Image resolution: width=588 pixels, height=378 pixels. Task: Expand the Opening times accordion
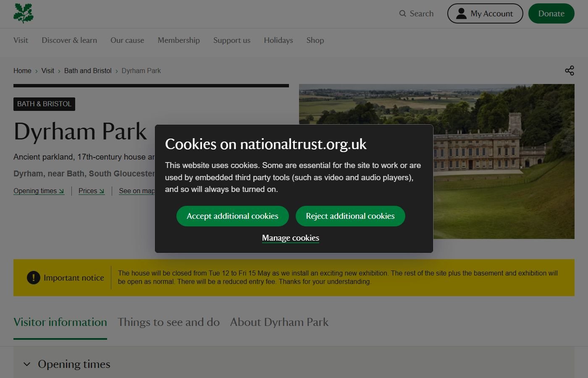pyautogui.click(x=294, y=364)
